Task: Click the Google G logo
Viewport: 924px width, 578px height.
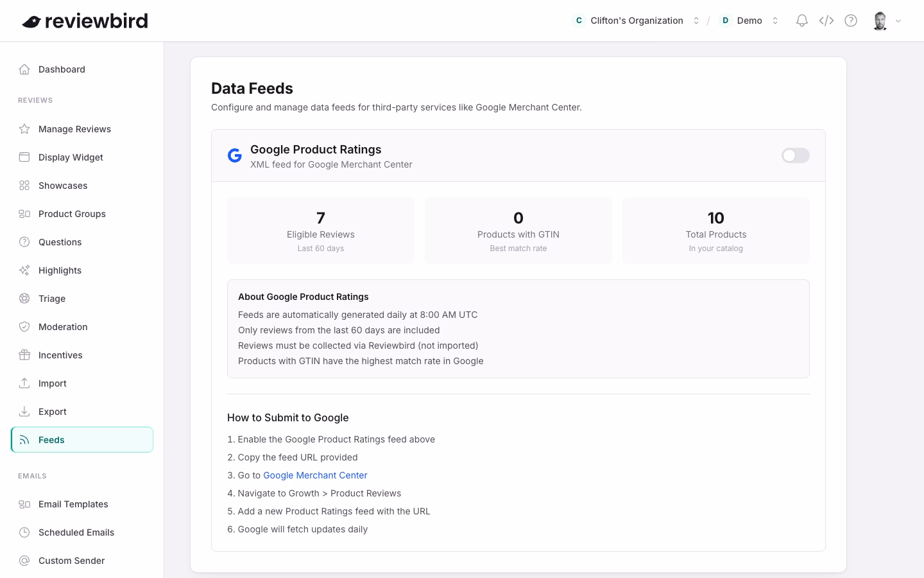Action: 235,155
